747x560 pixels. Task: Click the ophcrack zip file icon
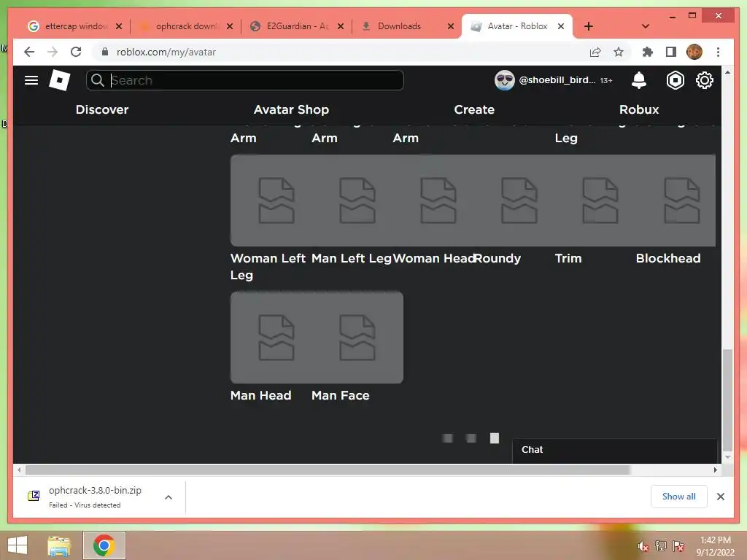tap(34, 496)
